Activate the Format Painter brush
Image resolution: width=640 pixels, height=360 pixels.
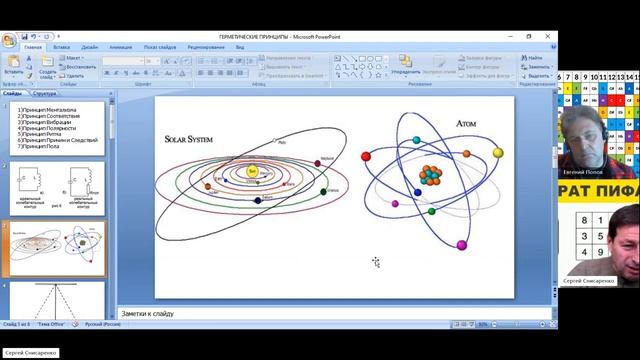click(29, 76)
